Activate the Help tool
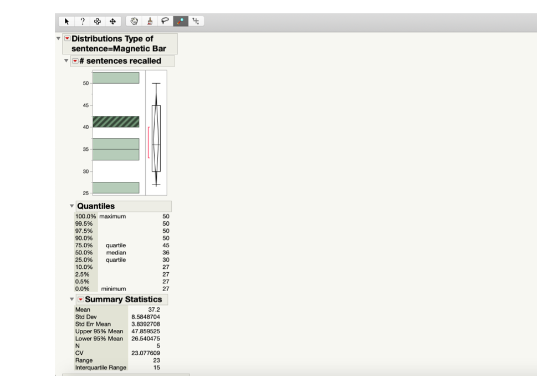 pos(82,21)
